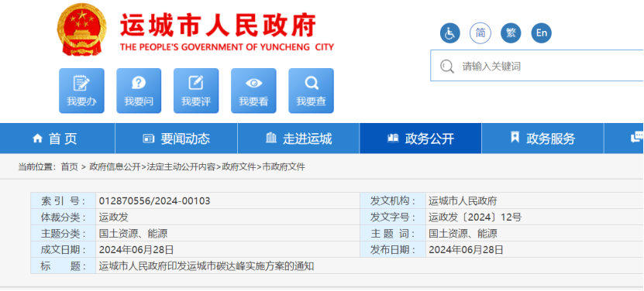This screenshot has width=644, height=291.
Task: Click the national emblem logo
Action: point(81,29)
